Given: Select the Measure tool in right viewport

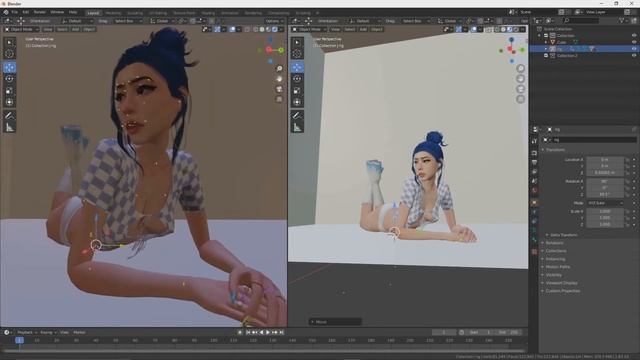Looking at the screenshot, I should (x=297, y=128).
